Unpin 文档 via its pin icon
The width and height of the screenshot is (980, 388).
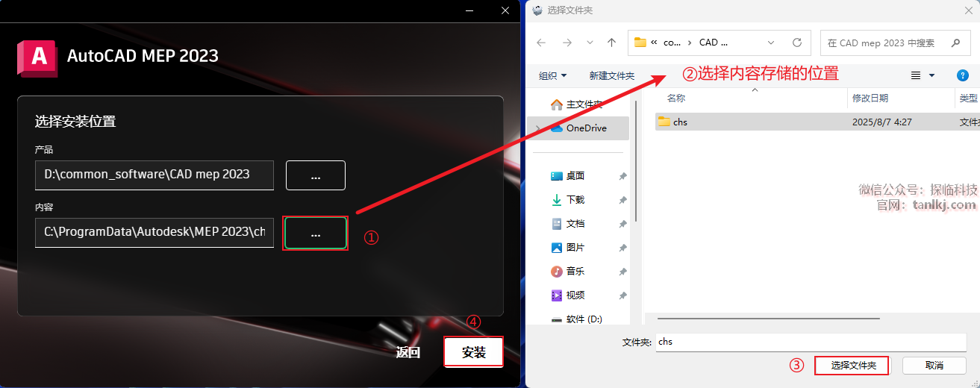[x=623, y=224]
